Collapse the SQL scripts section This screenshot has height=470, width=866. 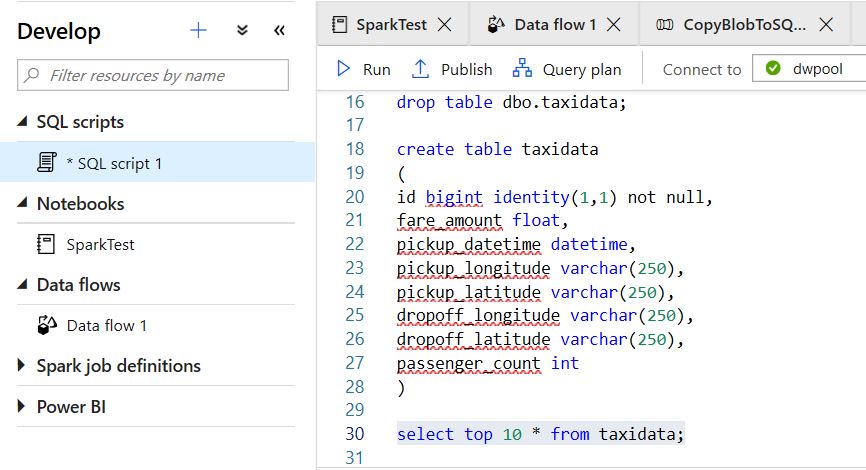[22, 122]
